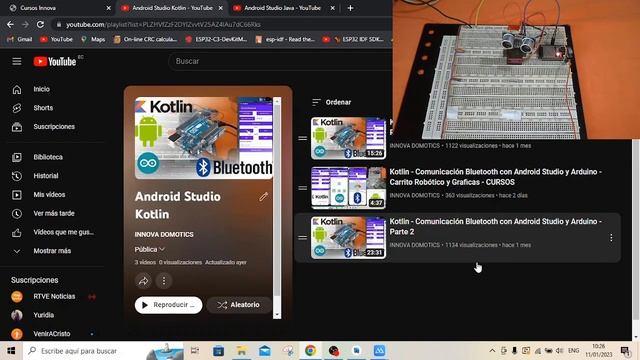Switch to Android Studio Java - YouTube tab
The image size is (640, 360).
[282, 8]
